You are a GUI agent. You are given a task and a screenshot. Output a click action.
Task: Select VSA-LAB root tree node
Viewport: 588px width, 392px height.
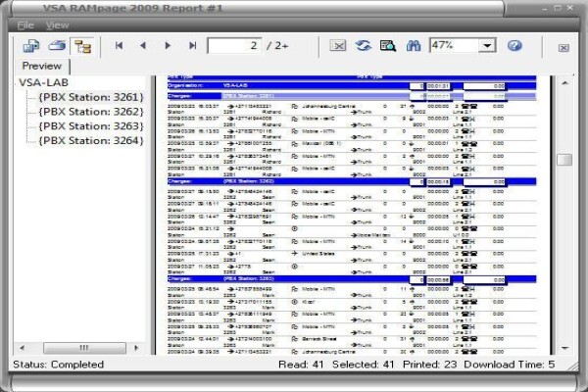coord(43,82)
